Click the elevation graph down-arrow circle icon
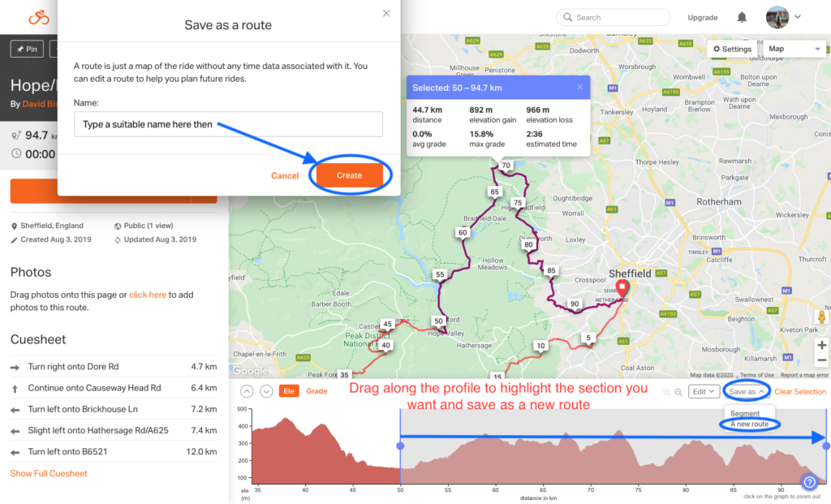The width and height of the screenshot is (831, 504). tap(266, 392)
